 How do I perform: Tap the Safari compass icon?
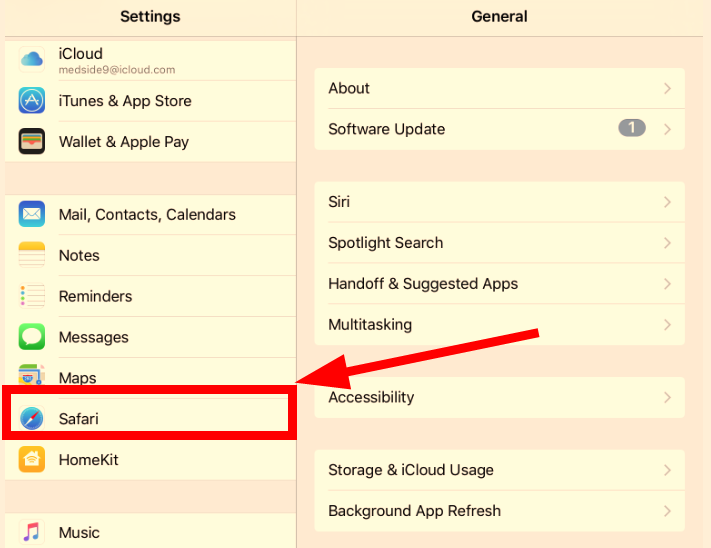(x=32, y=418)
